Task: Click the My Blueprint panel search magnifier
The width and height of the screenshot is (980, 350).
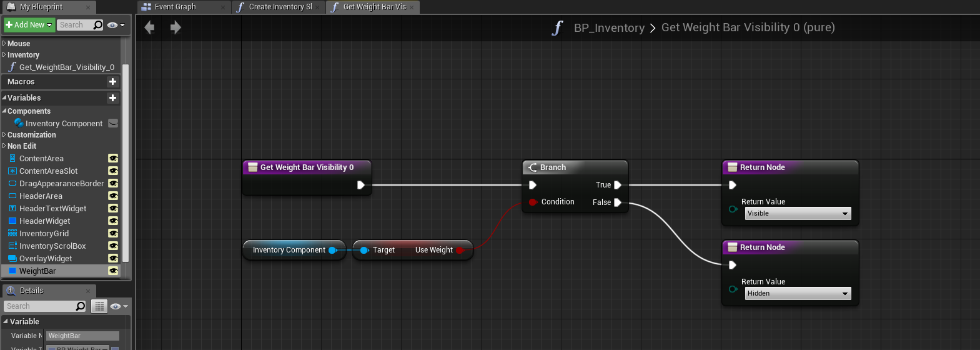Action: coord(98,25)
